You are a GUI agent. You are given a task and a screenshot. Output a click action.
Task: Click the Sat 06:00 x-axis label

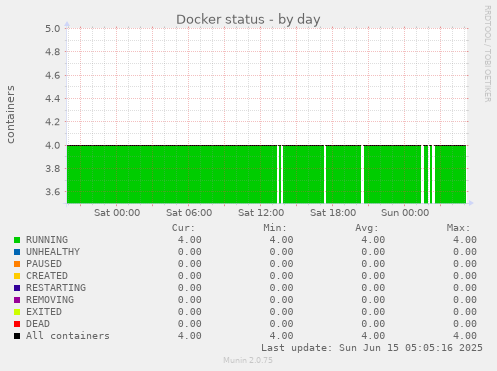189,213
